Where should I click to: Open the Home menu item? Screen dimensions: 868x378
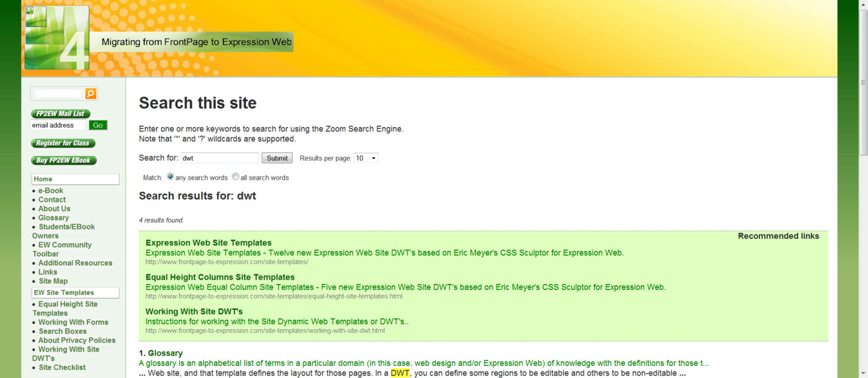pyautogui.click(x=75, y=179)
